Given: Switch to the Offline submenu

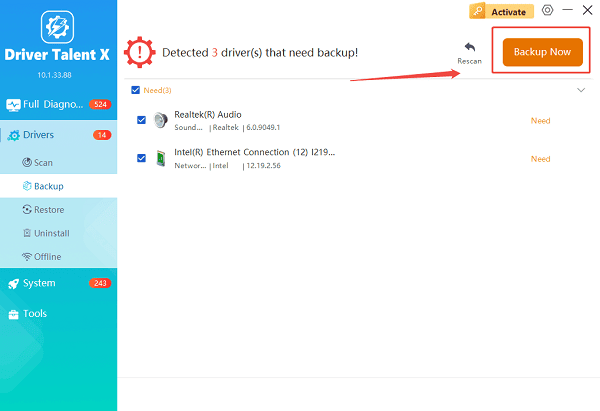Looking at the screenshot, I should [x=59, y=256].
